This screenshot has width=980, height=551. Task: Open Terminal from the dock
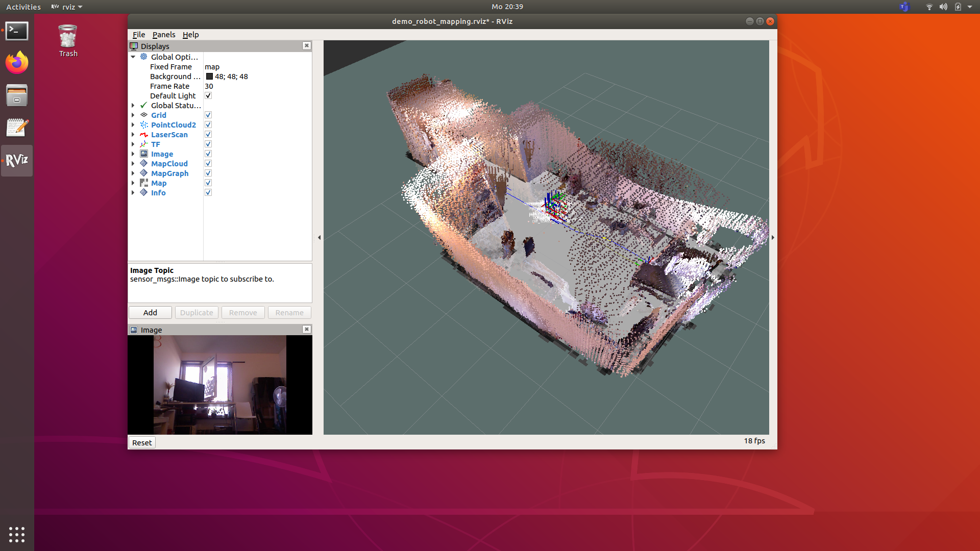pyautogui.click(x=17, y=31)
